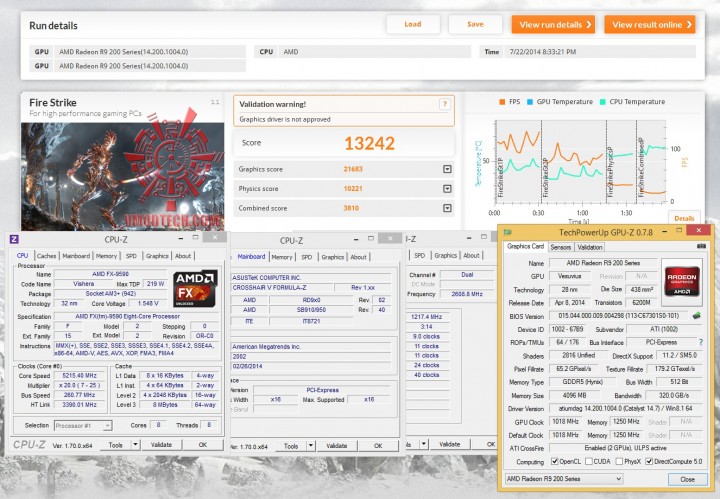Select the Validation tab in GPU-Z
This screenshot has width=720, height=499.
click(x=590, y=247)
